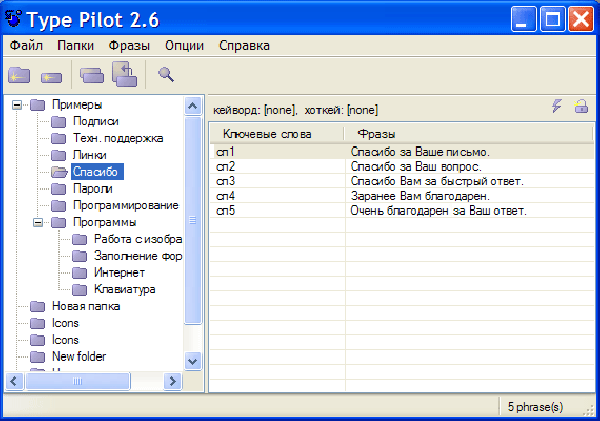Viewport: 600px width, 421px height.
Task: Select phrase Спасибо за Ваше письмо.
Action: [420, 152]
